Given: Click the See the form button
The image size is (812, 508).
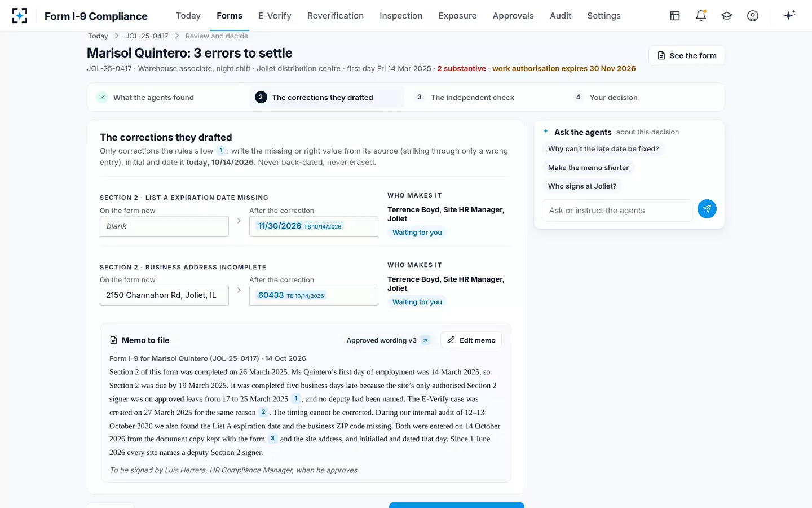Looking at the screenshot, I should click(x=687, y=55).
